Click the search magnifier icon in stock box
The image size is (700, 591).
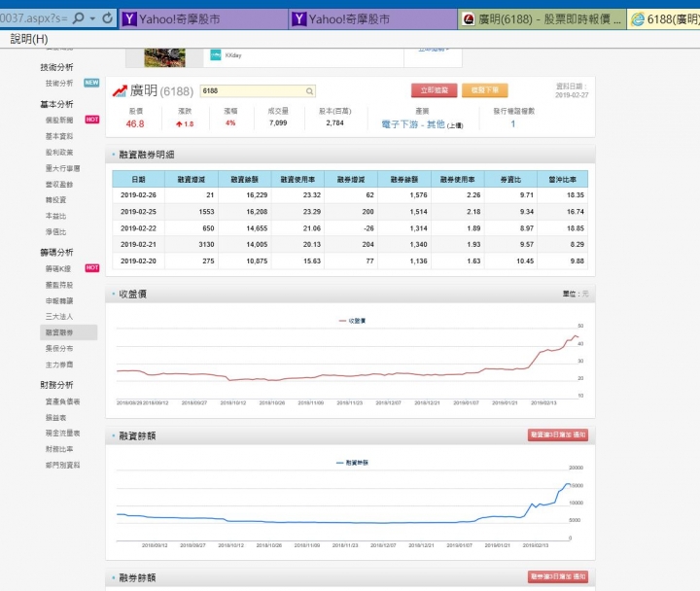tap(310, 91)
